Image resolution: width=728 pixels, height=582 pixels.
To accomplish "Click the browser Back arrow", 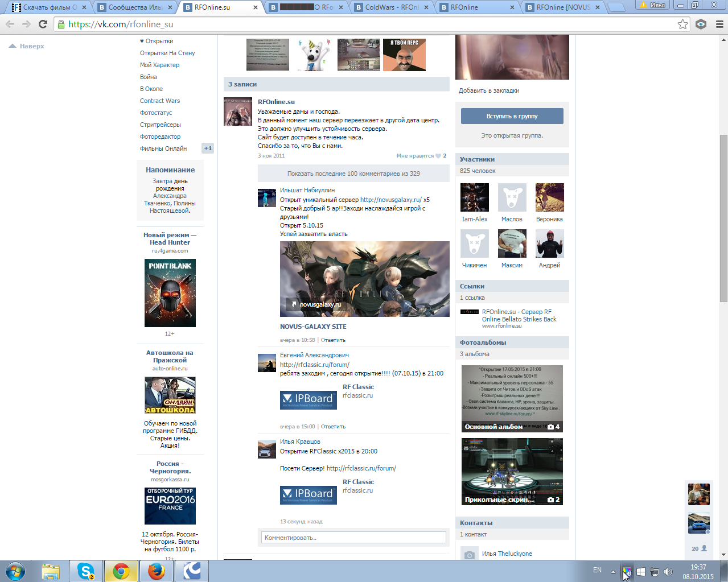I will pos(10,24).
